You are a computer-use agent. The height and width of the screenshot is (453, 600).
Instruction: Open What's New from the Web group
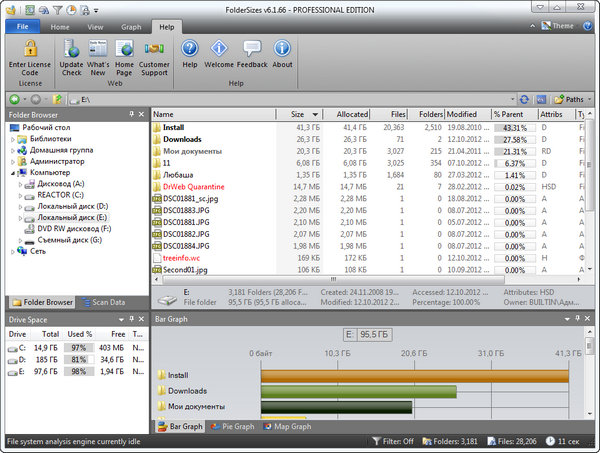click(98, 49)
